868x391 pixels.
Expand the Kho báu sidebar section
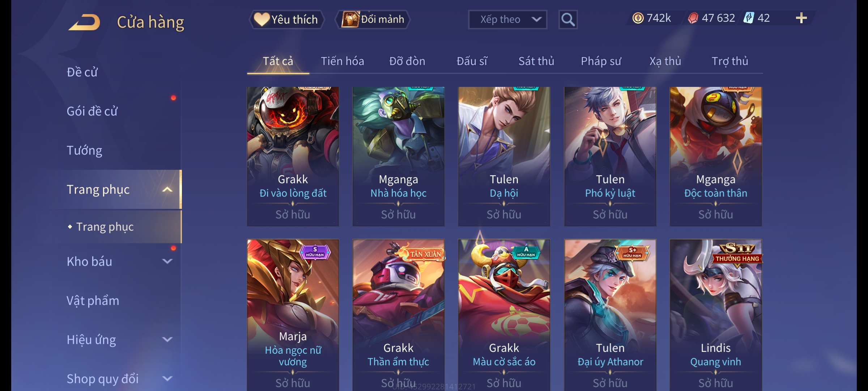(167, 261)
